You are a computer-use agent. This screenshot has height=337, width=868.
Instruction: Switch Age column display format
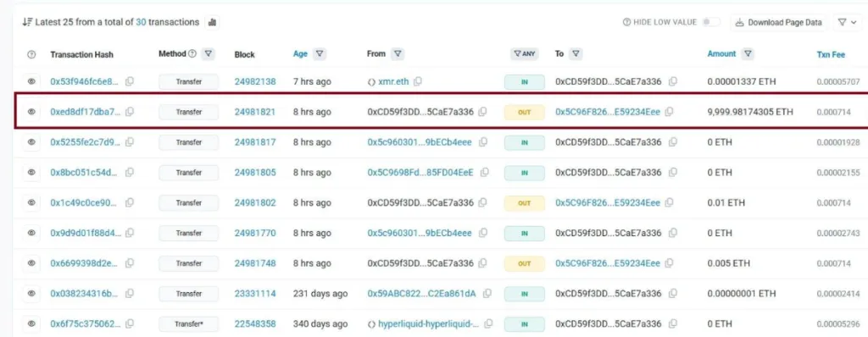(x=300, y=53)
